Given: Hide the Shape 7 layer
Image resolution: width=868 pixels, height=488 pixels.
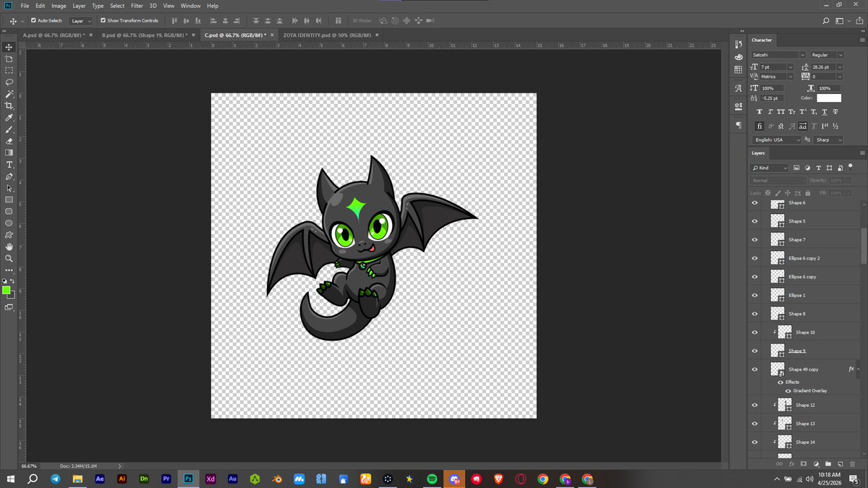Looking at the screenshot, I should [754, 240].
